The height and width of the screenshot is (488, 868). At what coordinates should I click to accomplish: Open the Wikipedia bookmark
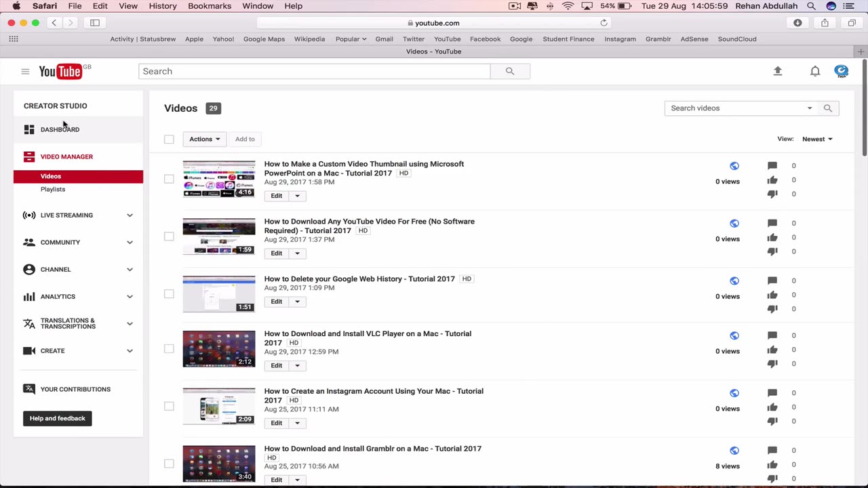(310, 39)
